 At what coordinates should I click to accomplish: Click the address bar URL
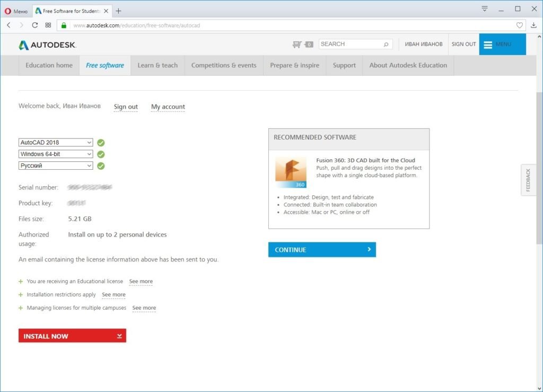pyautogui.click(x=136, y=25)
